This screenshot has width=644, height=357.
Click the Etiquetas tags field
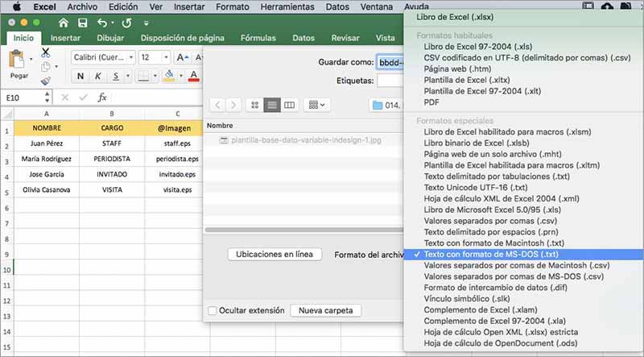(390, 81)
